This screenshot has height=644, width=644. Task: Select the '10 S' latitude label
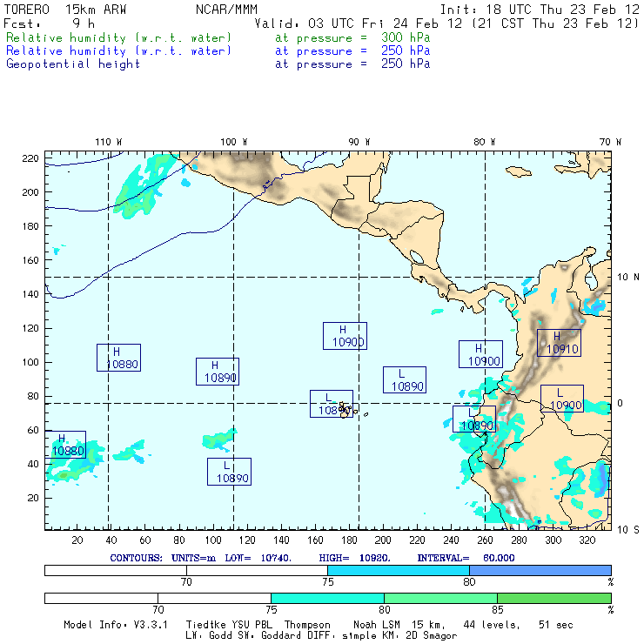pyautogui.click(x=628, y=530)
